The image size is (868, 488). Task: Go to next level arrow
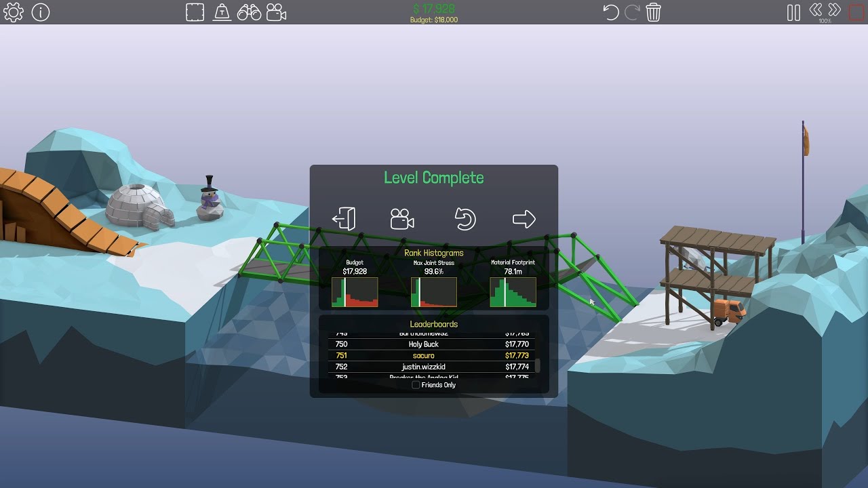pyautogui.click(x=524, y=219)
